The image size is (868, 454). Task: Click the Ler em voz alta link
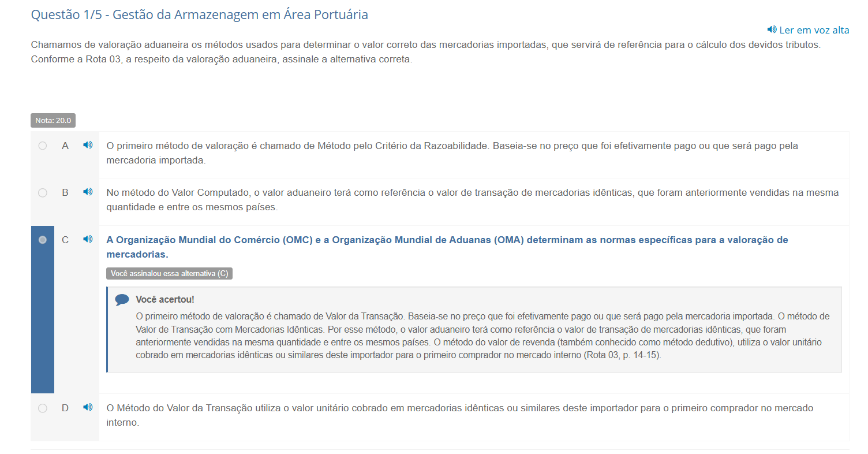click(x=814, y=30)
